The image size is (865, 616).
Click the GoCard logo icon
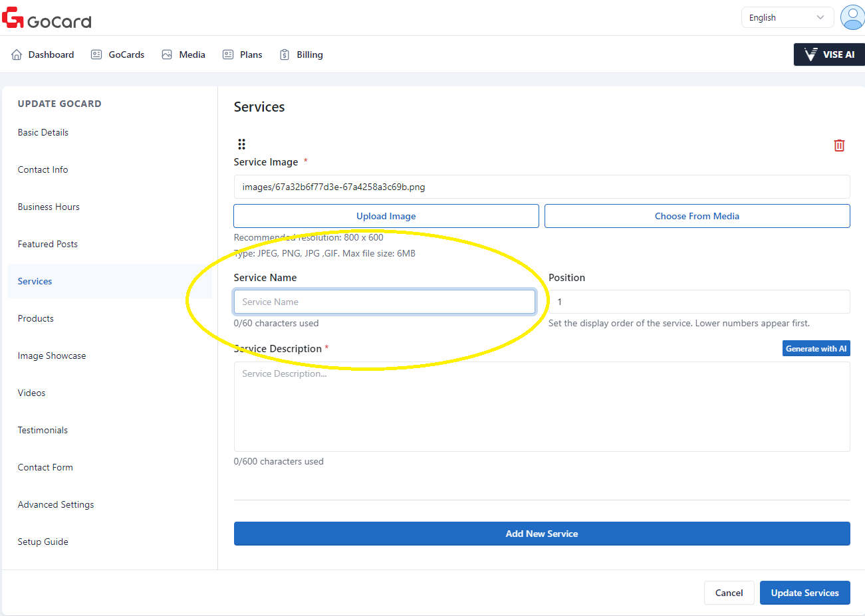(x=13, y=18)
